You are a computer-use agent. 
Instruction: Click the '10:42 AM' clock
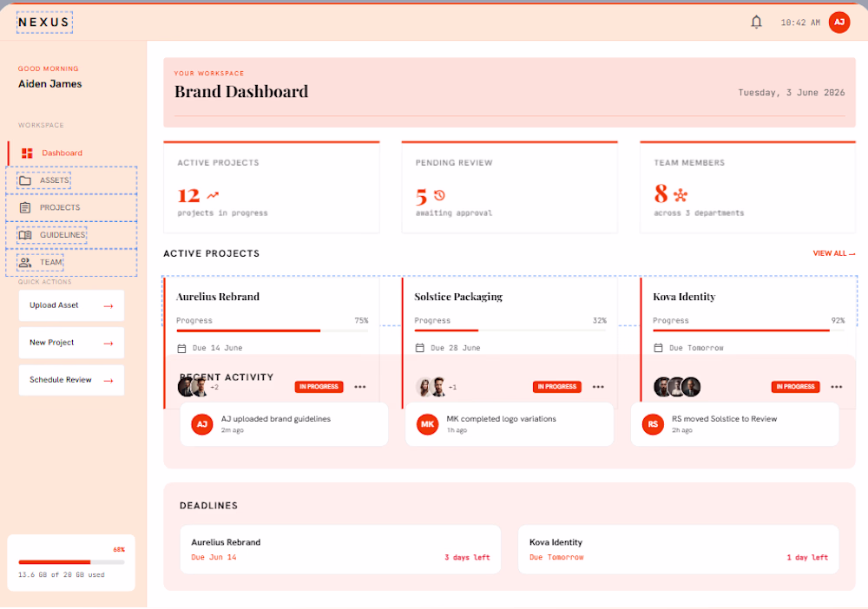click(800, 23)
